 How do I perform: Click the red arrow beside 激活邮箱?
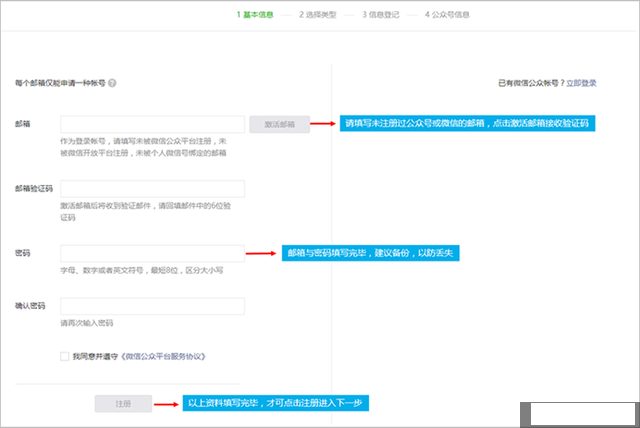(x=322, y=125)
